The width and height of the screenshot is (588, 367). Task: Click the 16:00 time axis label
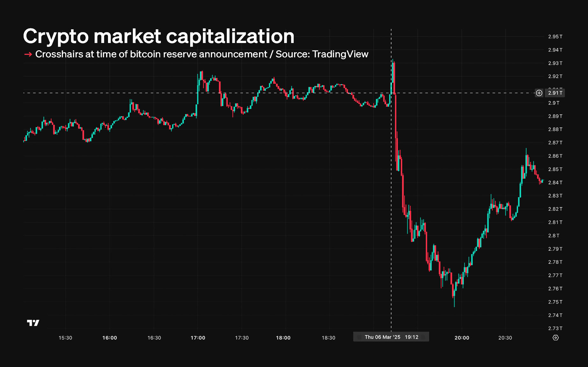(110, 338)
